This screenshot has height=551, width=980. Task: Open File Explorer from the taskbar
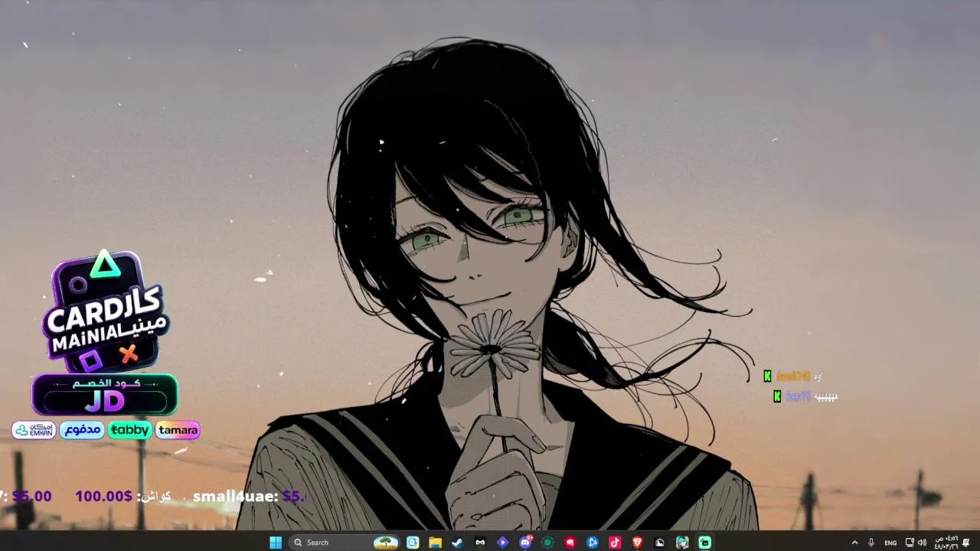(x=435, y=543)
